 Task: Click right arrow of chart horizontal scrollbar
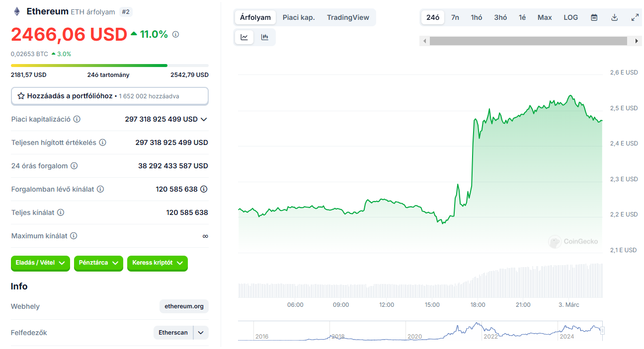637,41
